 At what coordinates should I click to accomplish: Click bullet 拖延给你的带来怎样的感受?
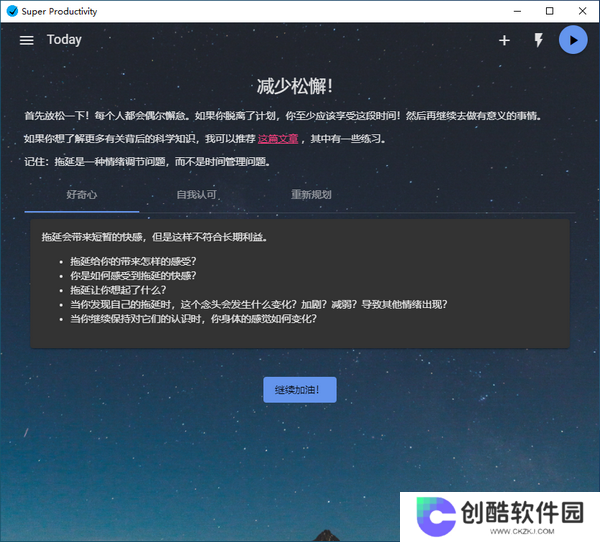coord(133,261)
